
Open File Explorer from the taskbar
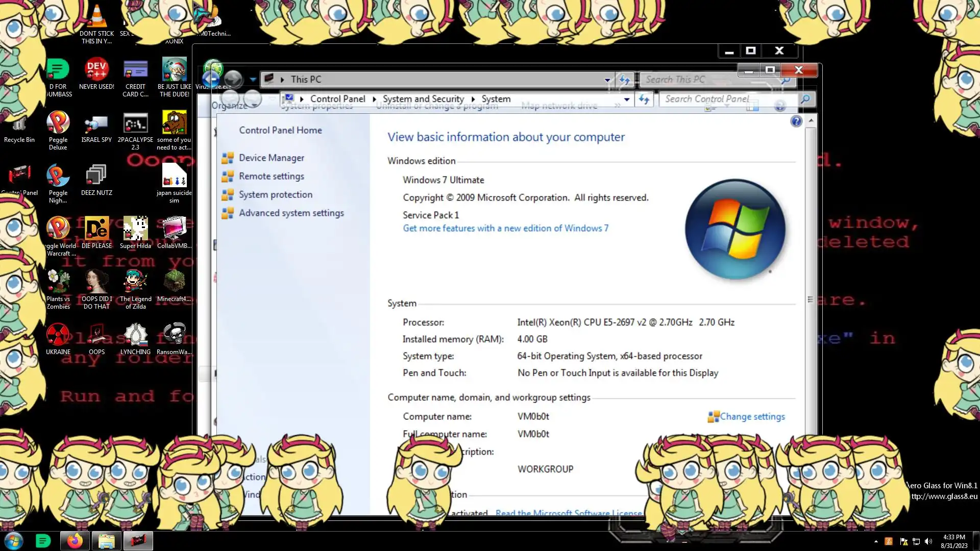tap(106, 541)
